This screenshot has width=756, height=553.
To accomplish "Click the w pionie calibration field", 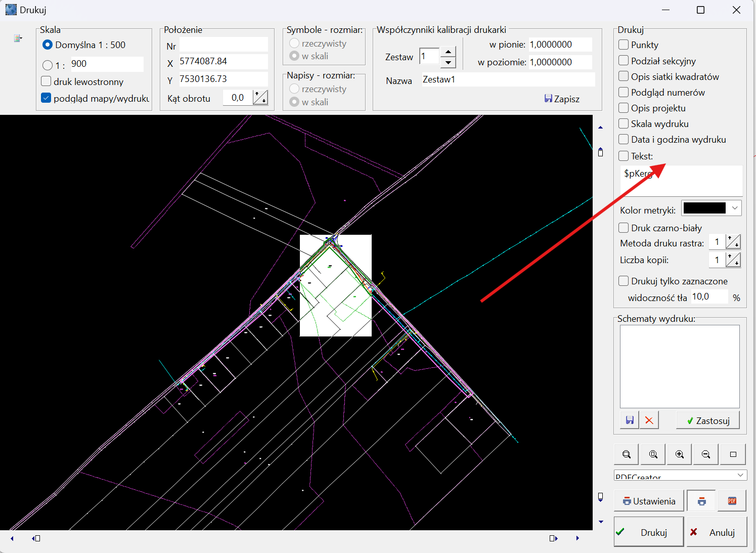I will pos(560,45).
